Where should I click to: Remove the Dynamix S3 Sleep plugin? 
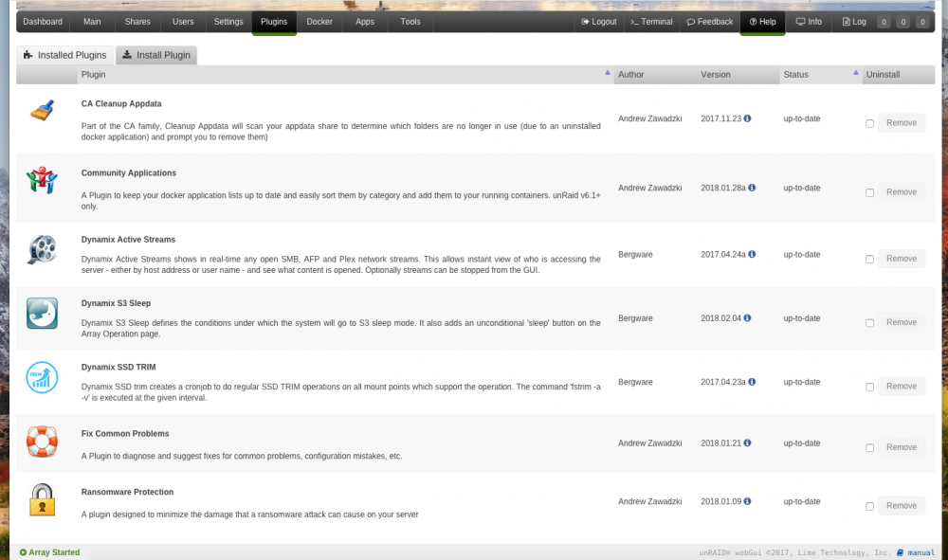pos(902,322)
